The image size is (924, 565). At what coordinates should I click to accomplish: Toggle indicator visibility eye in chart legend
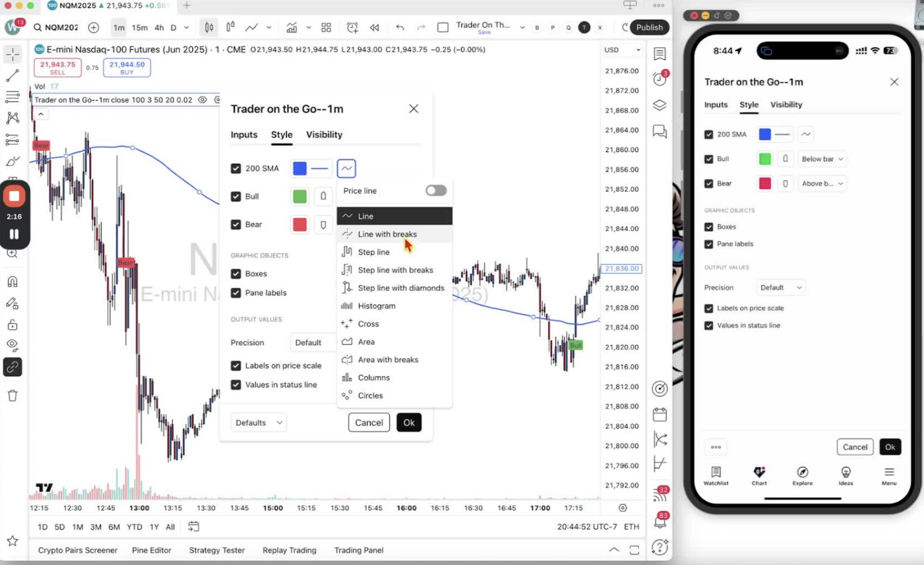pyautogui.click(x=203, y=100)
